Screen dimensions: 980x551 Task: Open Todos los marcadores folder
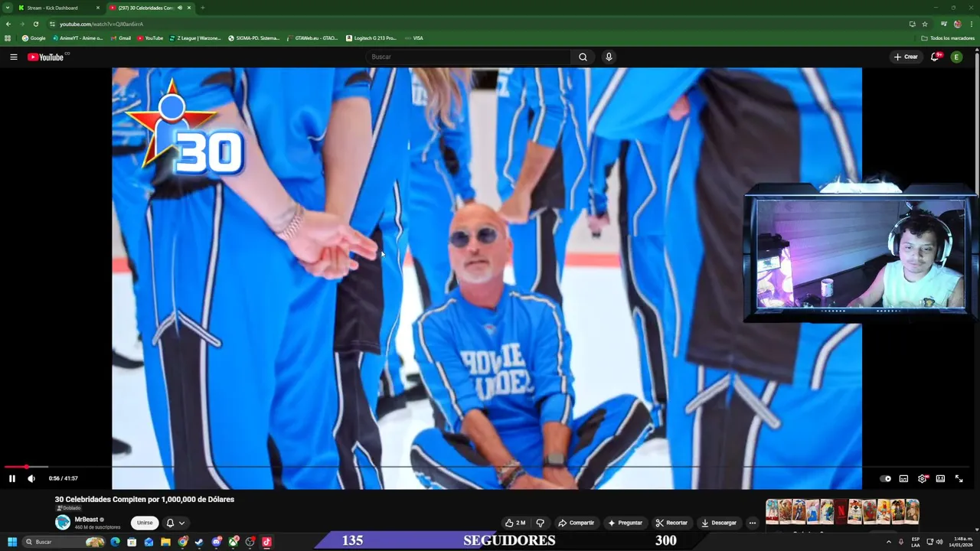tap(948, 37)
